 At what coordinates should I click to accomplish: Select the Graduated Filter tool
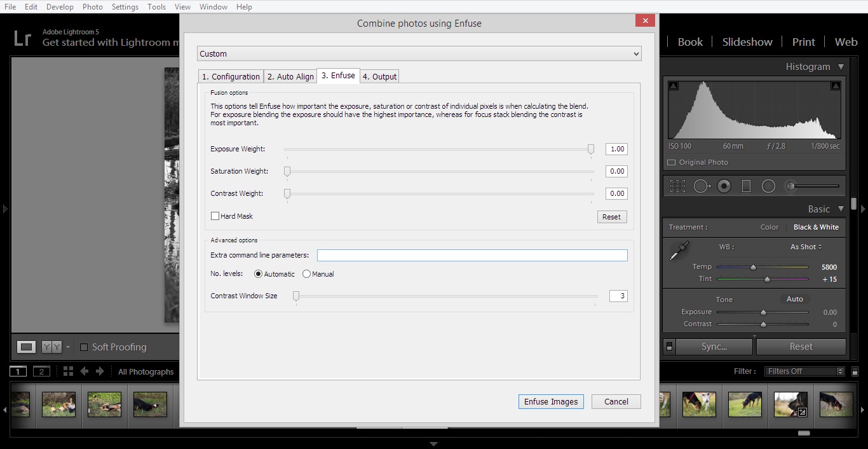coord(746,186)
